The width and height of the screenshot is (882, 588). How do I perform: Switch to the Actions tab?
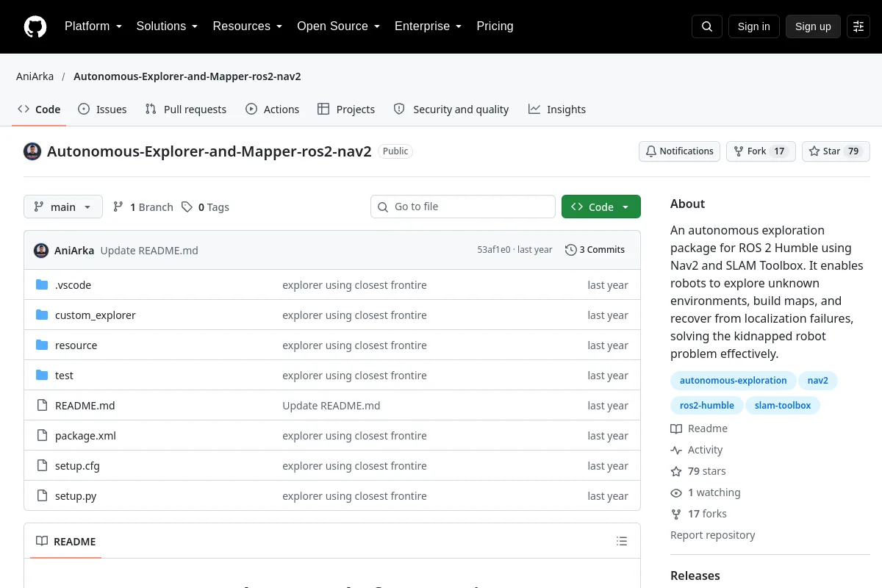pyautogui.click(x=272, y=110)
